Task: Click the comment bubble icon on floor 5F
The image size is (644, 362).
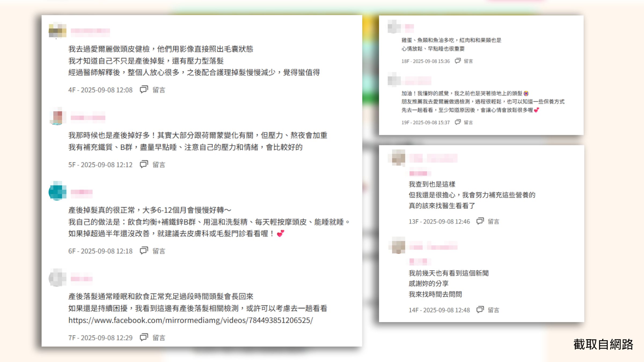Action: point(144,164)
